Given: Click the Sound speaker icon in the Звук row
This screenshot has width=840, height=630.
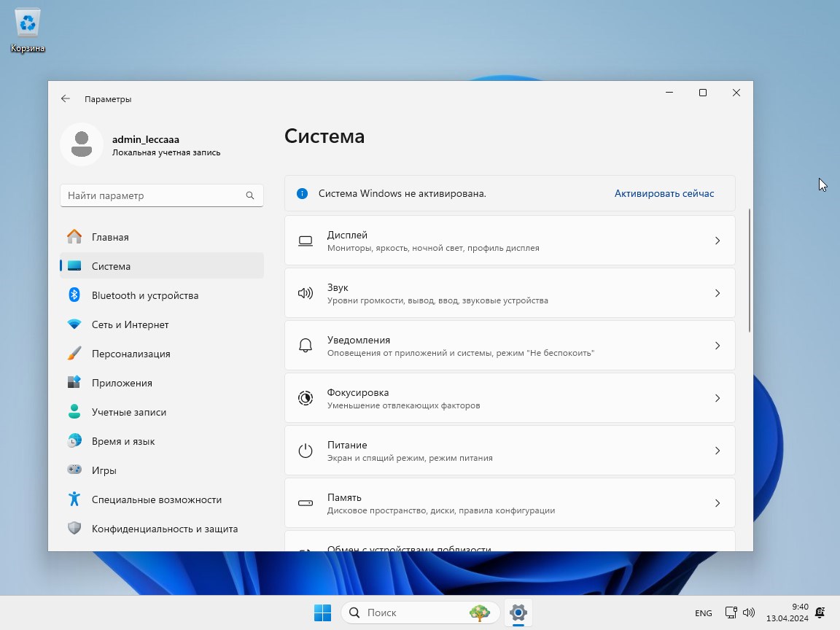Looking at the screenshot, I should (x=306, y=293).
